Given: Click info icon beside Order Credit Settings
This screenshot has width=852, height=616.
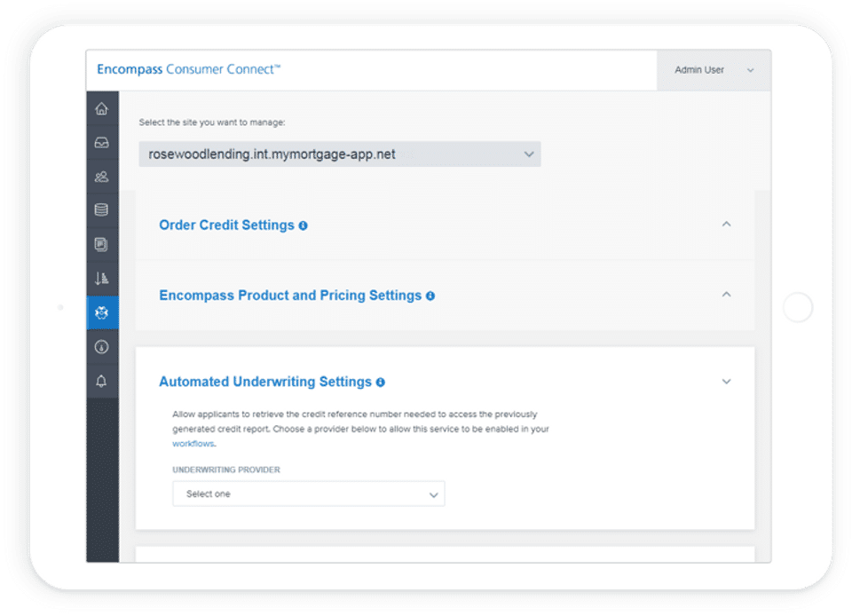Looking at the screenshot, I should click(304, 225).
